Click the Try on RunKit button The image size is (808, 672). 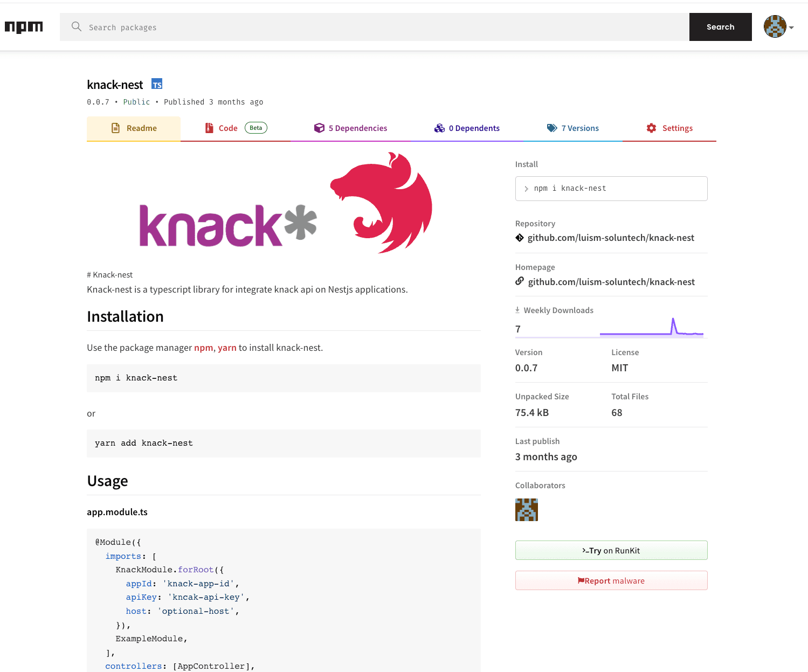click(611, 550)
